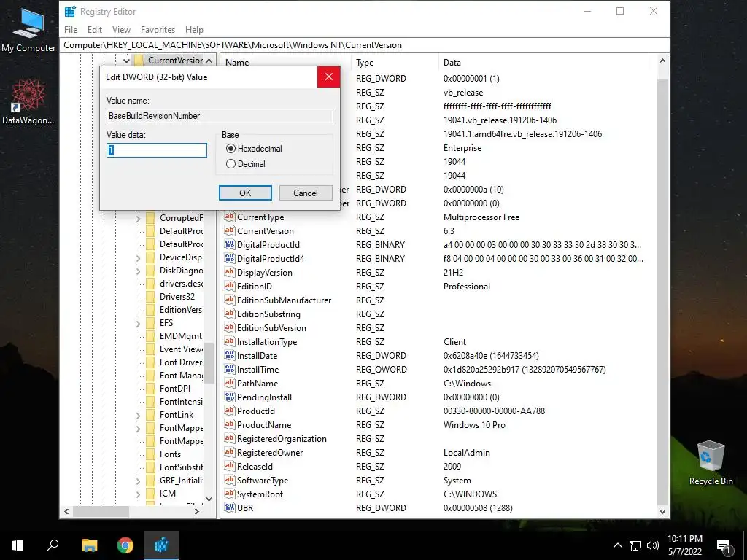Click the DigitalProductId binary value icon
Screen dimensions: 747x560
[x=230, y=244]
